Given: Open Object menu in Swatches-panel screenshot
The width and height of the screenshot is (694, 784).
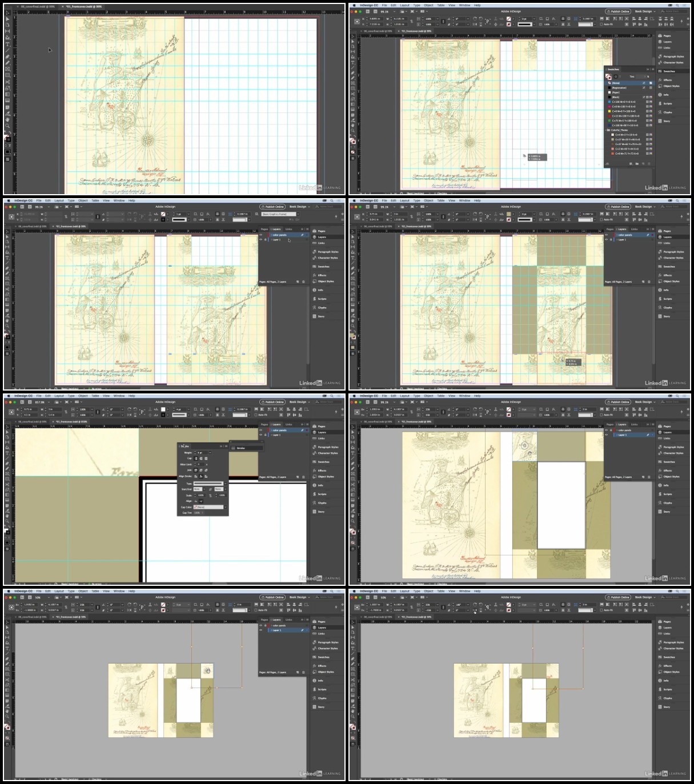Looking at the screenshot, I should pos(428,5).
